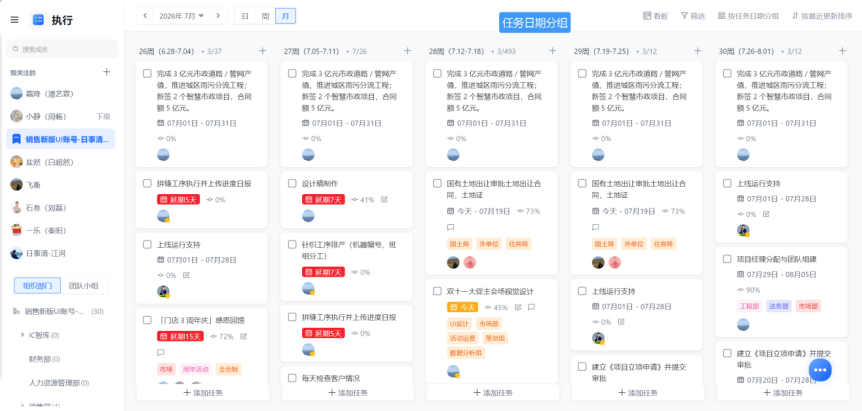This screenshot has width=862, height=411.
Task: Add a followed member with plus icon
Action: pyautogui.click(x=107, y=72)
